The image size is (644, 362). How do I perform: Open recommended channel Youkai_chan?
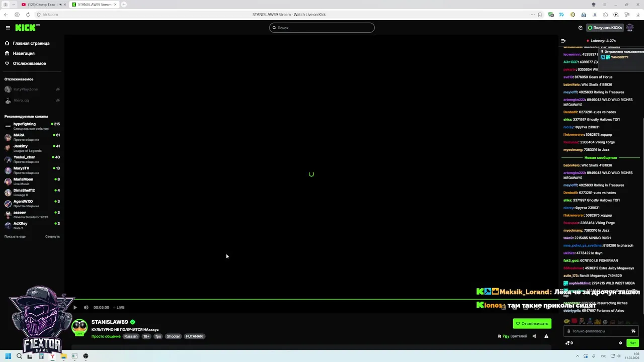[32, 159]
